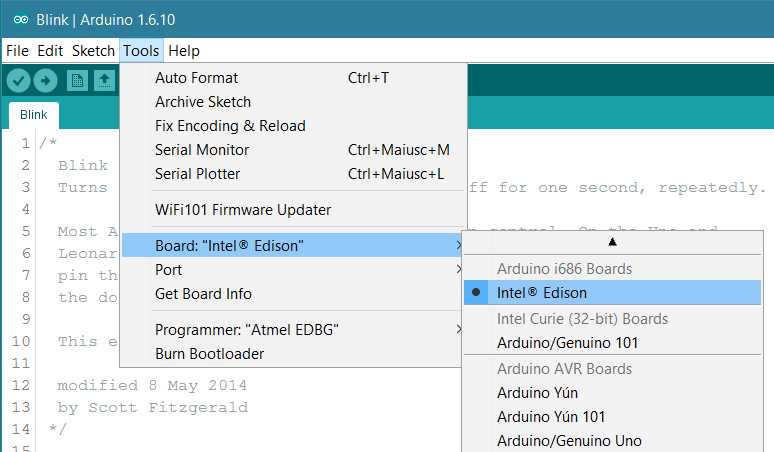Image resolution: width=774 pixels, height=452 pixels.
Task: Select Arduino/Genuino 101 board
Action: (567, 343)
